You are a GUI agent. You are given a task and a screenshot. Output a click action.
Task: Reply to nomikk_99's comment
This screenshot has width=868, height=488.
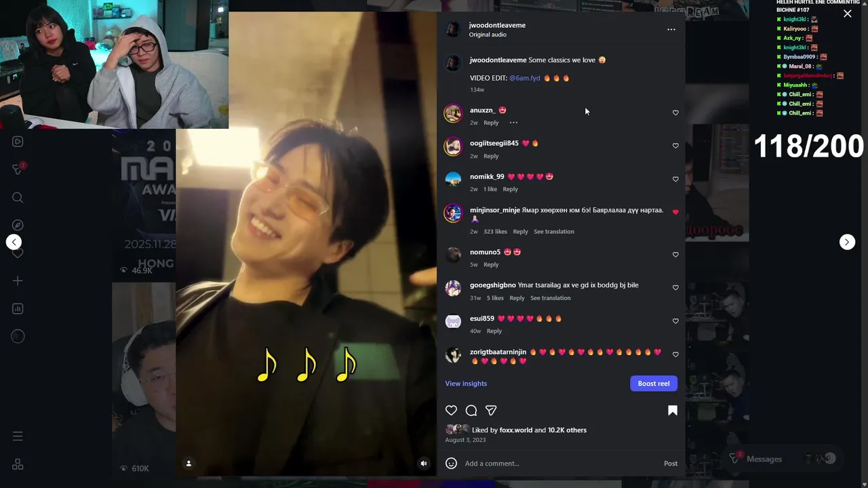coord(511,189)
